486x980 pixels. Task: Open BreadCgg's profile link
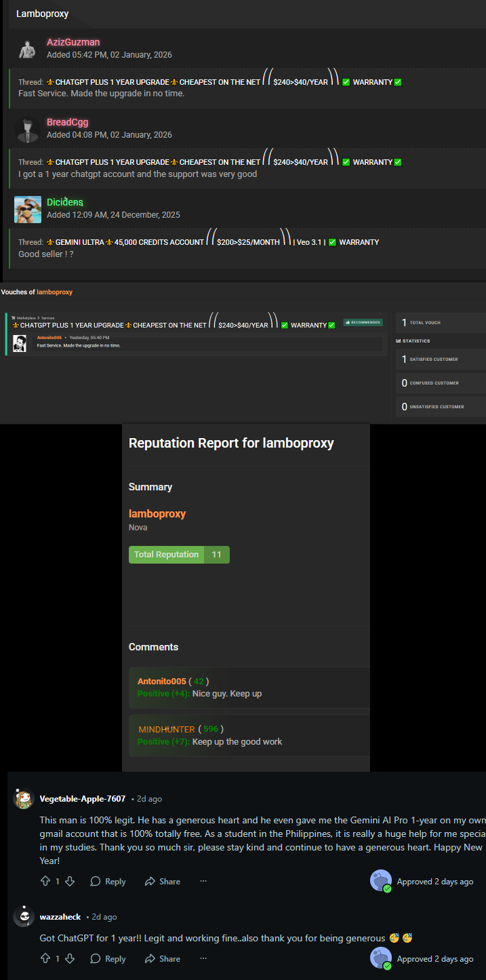point(68,122)
